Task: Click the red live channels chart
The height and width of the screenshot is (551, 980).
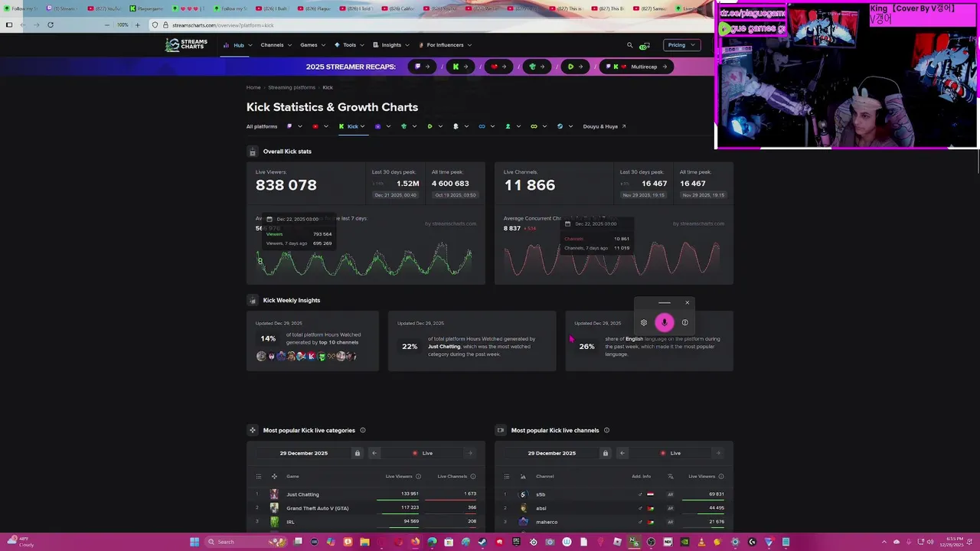Action: (x=612, y=259)
